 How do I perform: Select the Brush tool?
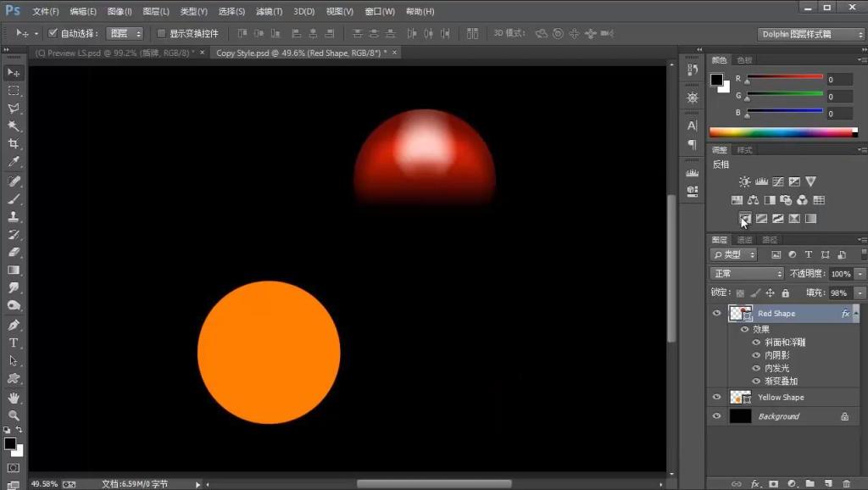(x=14, y=199)
